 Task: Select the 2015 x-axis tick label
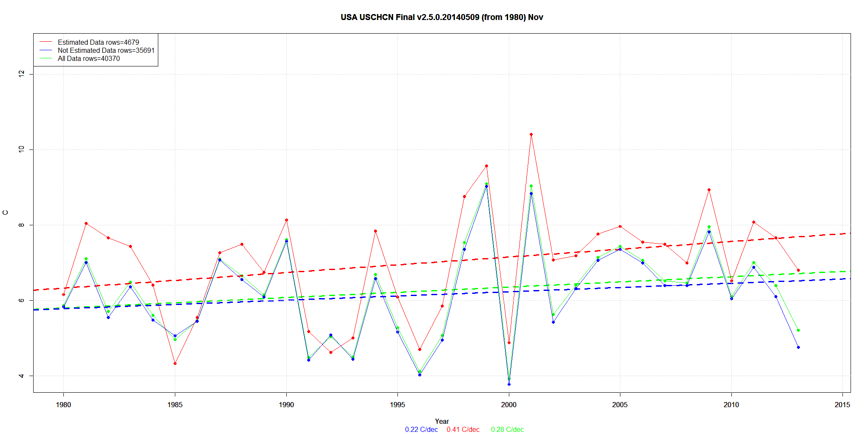[x=842, y=405]
